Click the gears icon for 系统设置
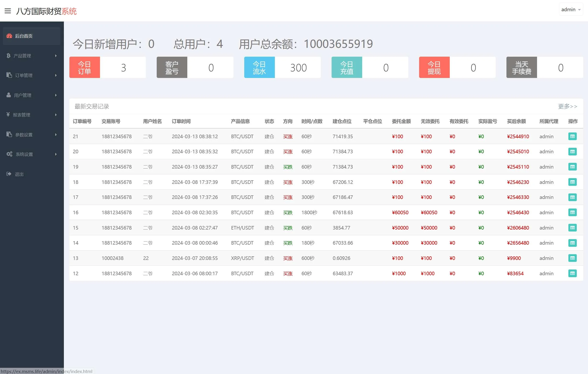 coord(9,154)
